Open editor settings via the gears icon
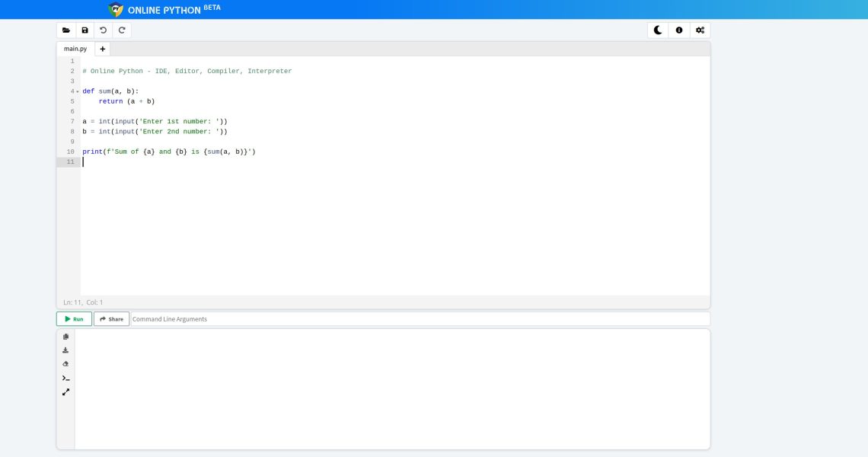The width and height of the screenshot is (868, 457). pos(700,30)
